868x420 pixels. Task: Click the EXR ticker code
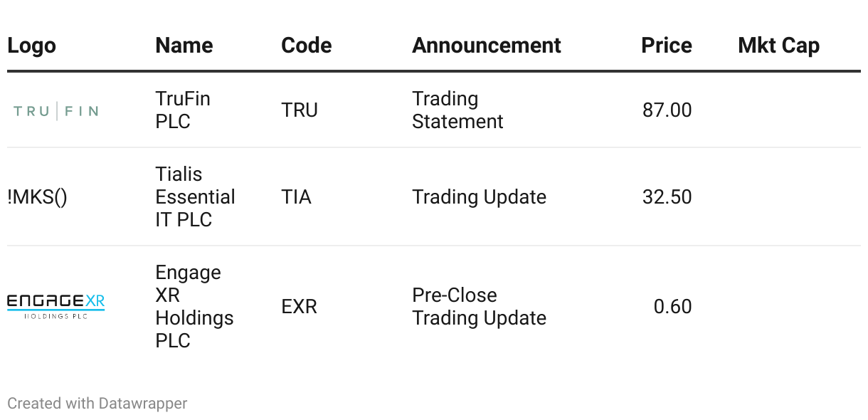pos(299,307)
